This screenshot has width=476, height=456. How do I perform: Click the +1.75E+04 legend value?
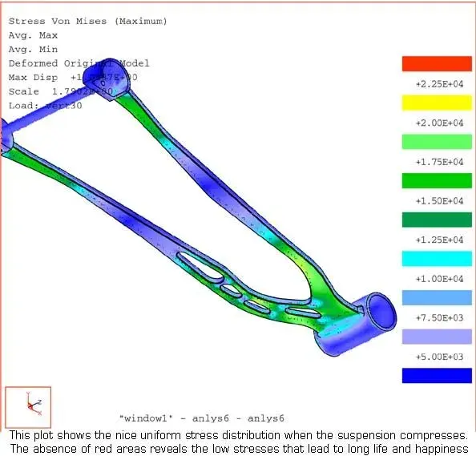439,162
